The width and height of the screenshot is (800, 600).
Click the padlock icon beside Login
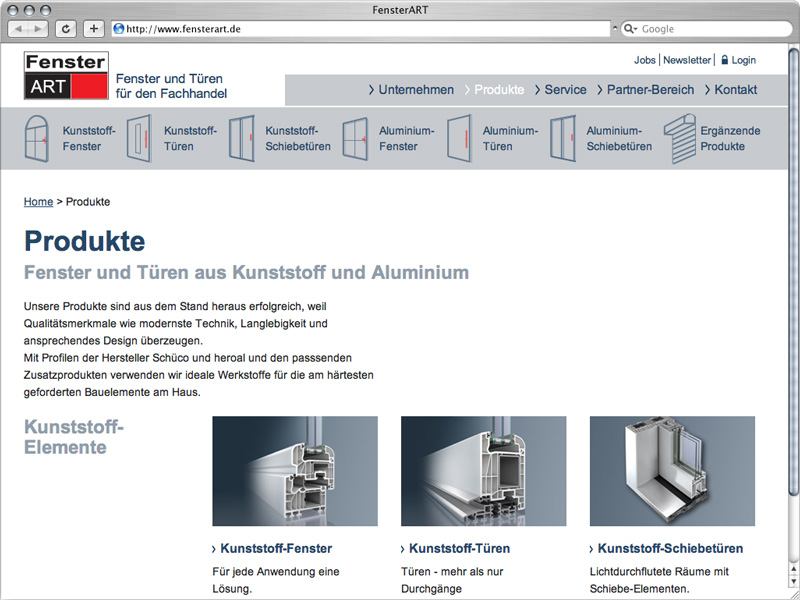724,60
